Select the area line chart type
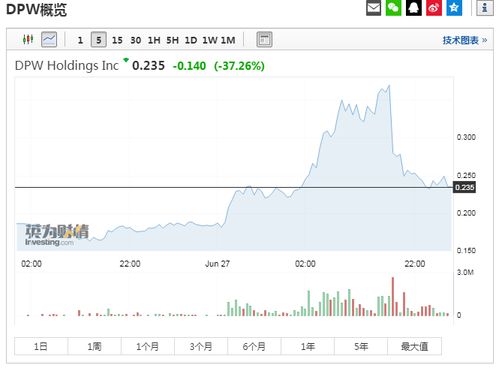The image size is (499, 368). (49, 40)
